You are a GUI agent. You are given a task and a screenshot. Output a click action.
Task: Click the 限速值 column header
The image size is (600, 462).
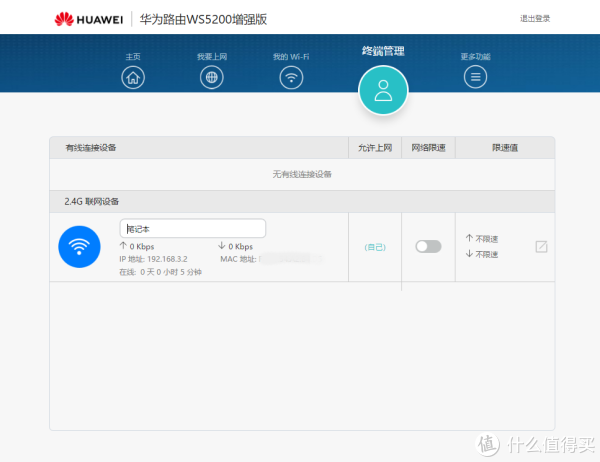click(505, 148)
